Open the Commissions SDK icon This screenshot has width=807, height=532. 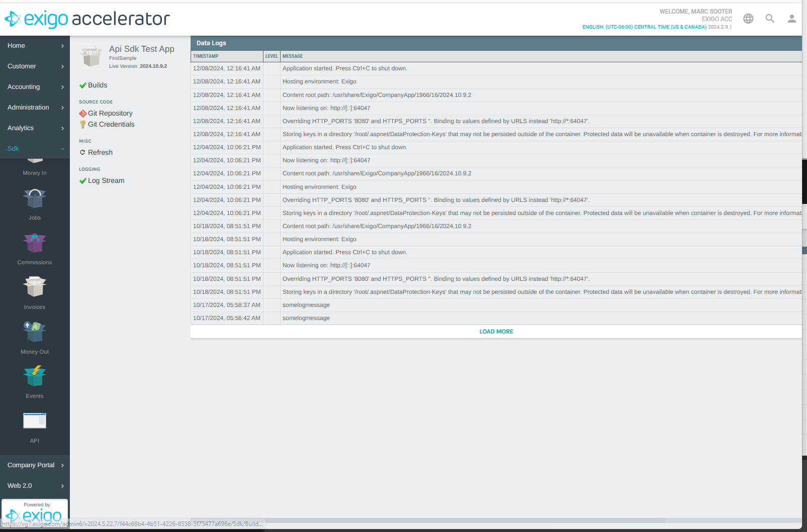tap(35, 244)
